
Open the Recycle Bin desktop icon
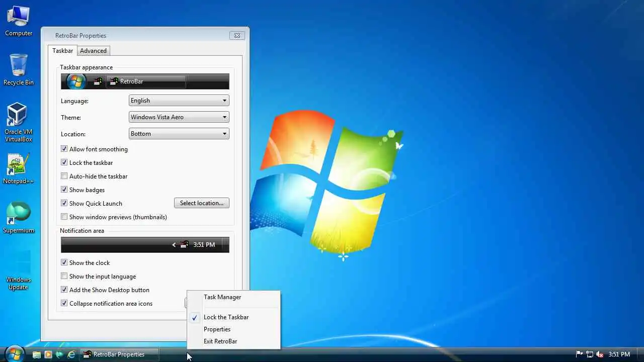coord(19,69)
